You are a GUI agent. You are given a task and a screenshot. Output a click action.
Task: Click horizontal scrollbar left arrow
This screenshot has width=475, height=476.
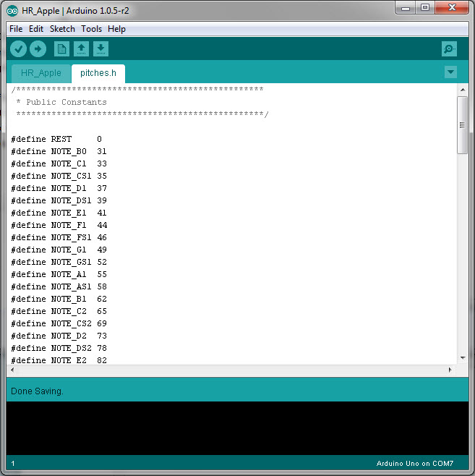[x=12, y=370]
